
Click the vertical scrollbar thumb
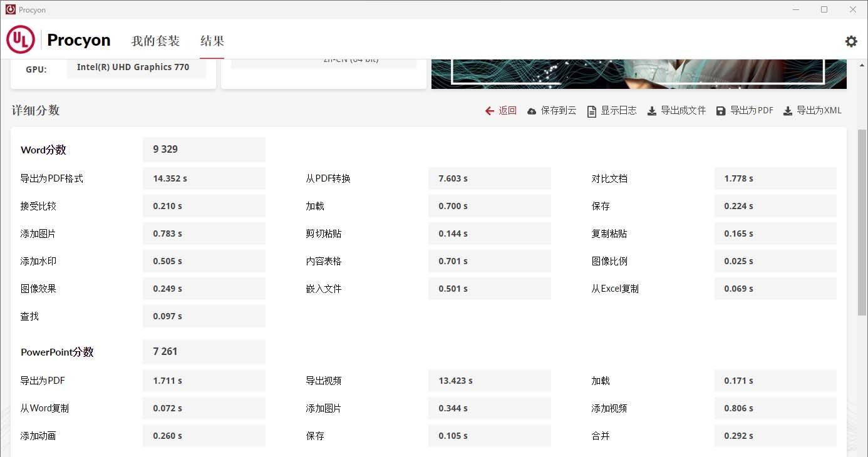[x=862, y=225]
